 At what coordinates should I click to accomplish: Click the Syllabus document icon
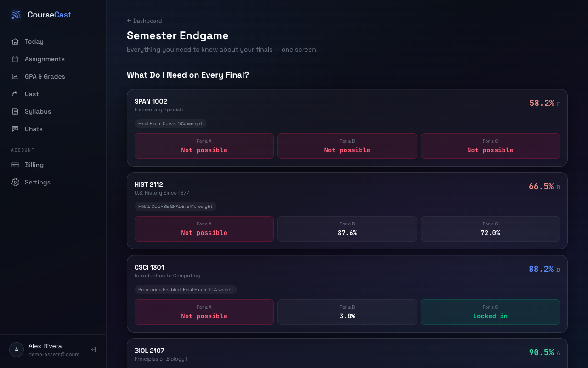pos(15,111)
